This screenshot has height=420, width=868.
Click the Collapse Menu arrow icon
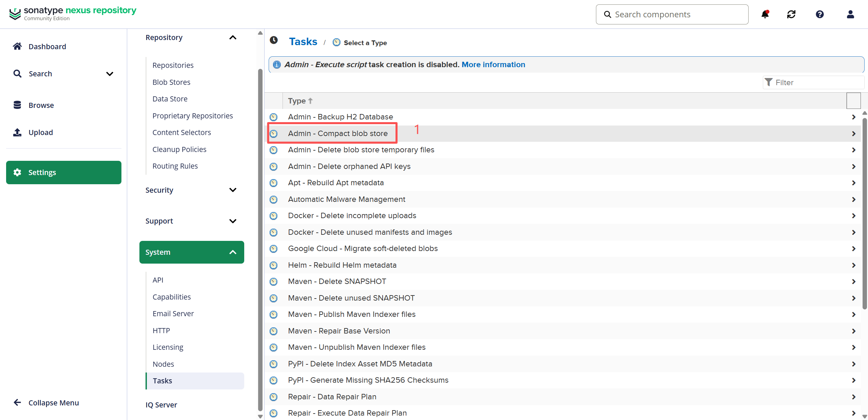(17, 402)
